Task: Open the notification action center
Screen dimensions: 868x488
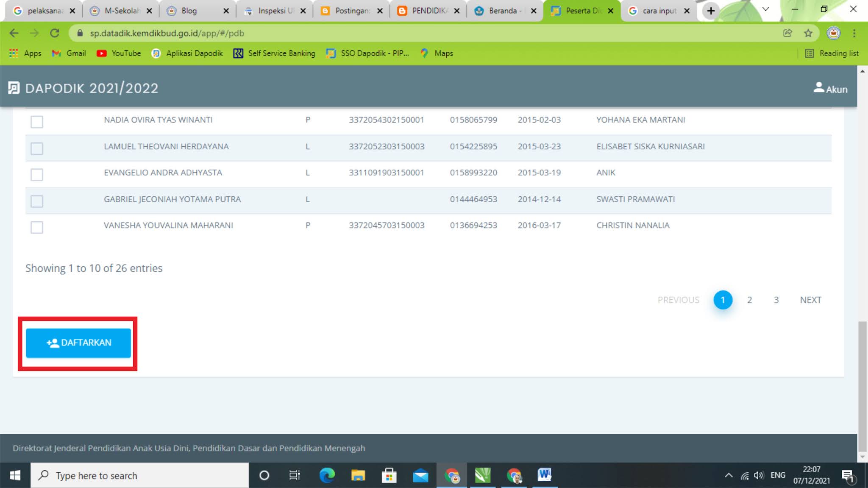Action: 848,476
